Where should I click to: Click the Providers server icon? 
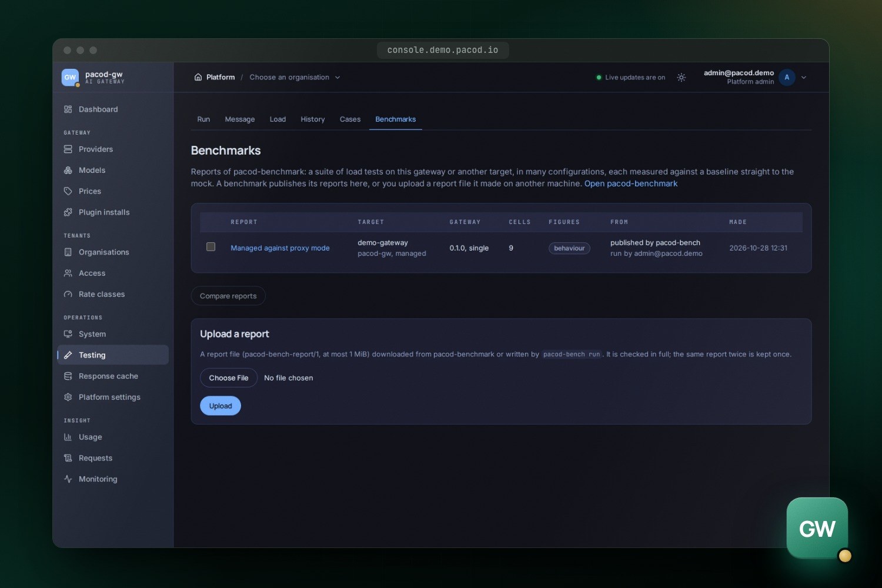point(68,149)
